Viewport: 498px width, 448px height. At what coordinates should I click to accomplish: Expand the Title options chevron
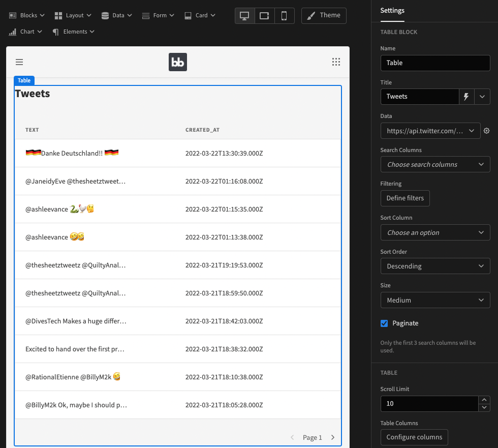click(482, 97)
